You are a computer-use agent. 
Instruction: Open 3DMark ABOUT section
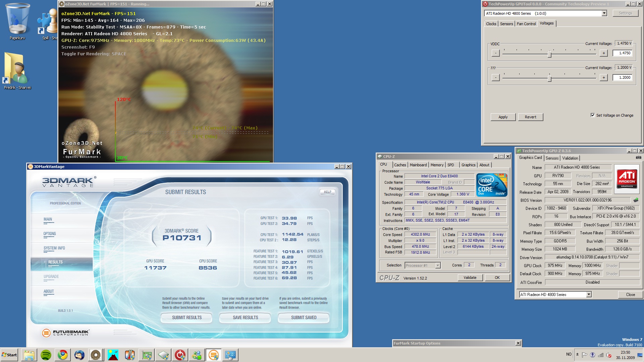(x=49, y=291)
